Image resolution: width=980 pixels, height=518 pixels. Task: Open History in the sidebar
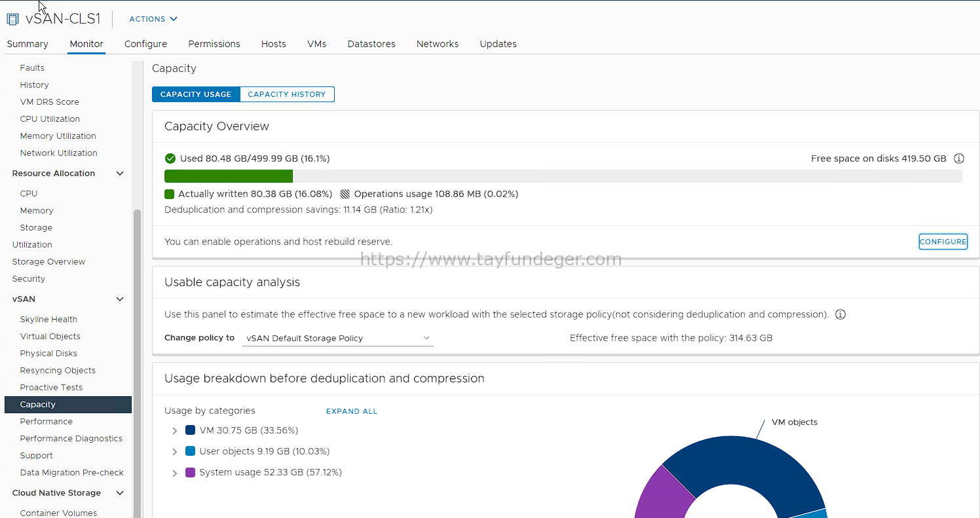coord(34,84)
